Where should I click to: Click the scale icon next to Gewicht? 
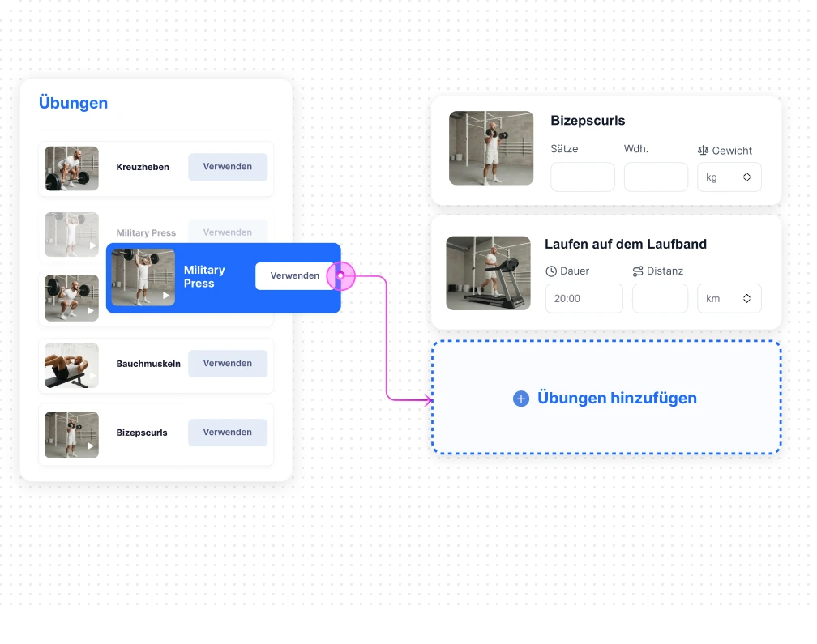(703, 151)
